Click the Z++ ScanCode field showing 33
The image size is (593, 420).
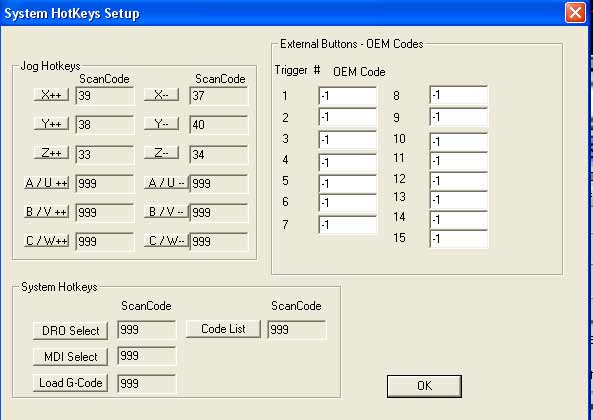point(105,154)
